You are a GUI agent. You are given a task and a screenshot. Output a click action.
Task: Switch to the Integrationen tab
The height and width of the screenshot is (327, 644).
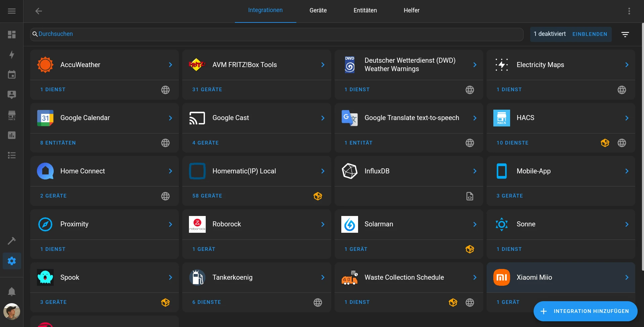pyautogui.click(x=265, y=10)
